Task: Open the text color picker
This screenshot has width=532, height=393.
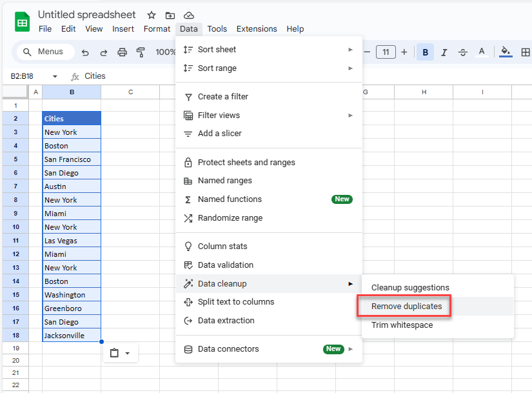Action: point(482,52)
